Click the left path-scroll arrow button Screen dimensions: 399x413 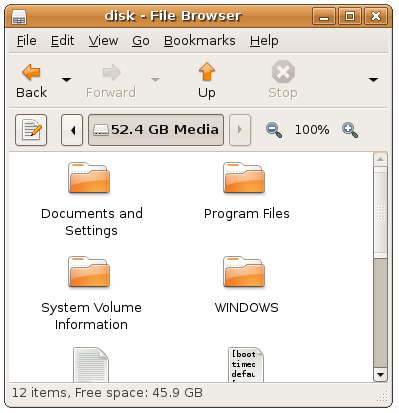(x=72, y=130)
